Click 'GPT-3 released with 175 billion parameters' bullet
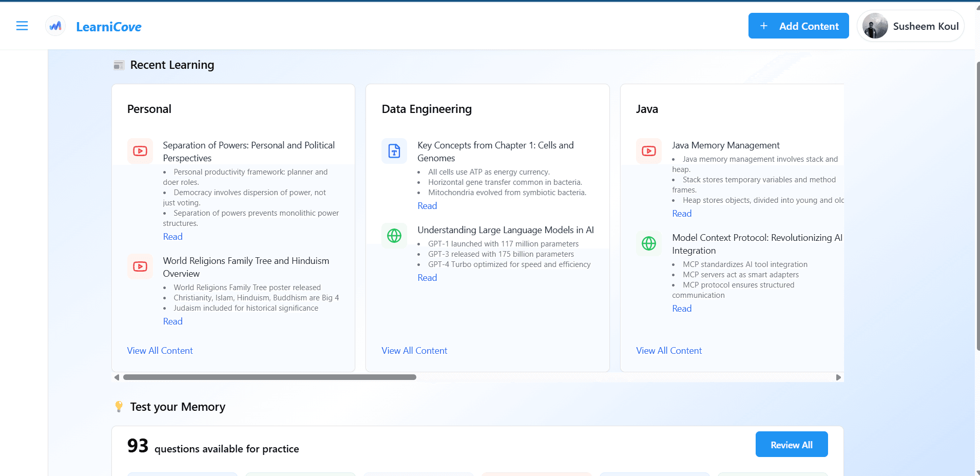980x476 pixels. 501,254
